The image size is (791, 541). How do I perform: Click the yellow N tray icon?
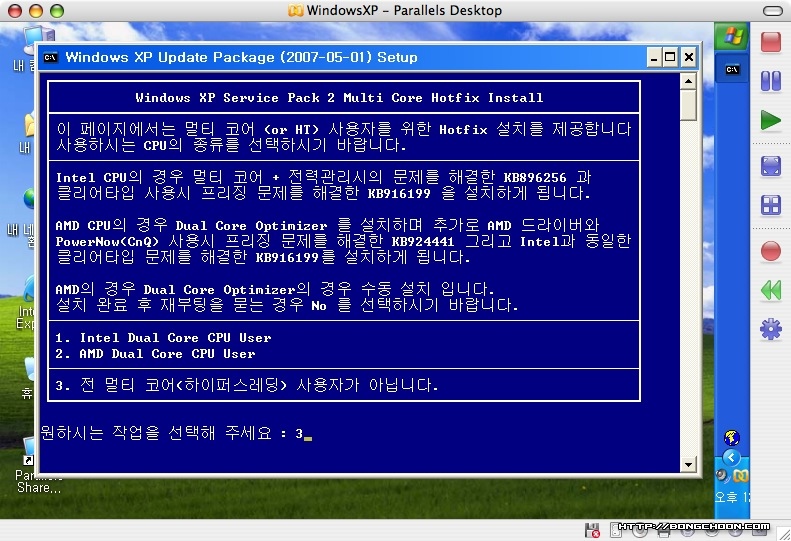pos(741,475)
